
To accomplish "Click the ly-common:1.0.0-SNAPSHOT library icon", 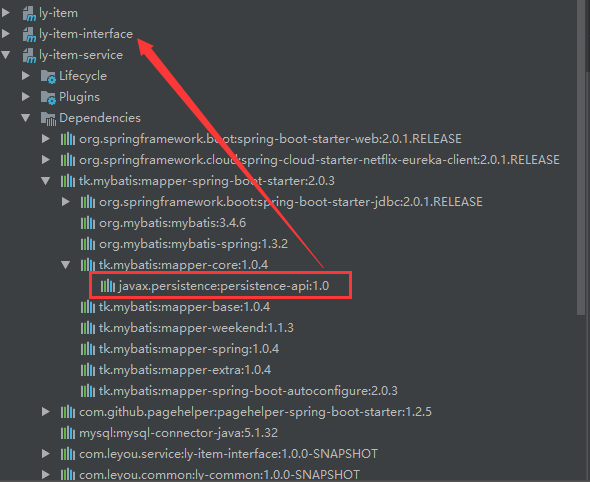I will pos(68,474).
